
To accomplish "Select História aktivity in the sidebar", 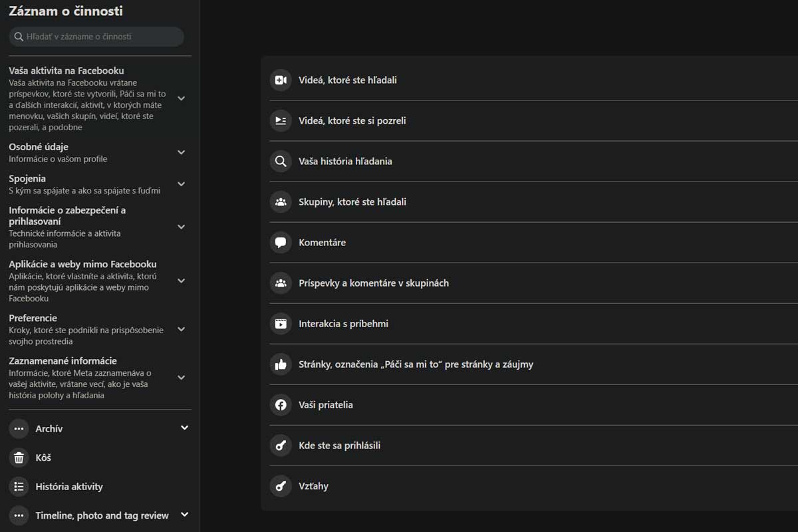I will click(x=69, y=487).
